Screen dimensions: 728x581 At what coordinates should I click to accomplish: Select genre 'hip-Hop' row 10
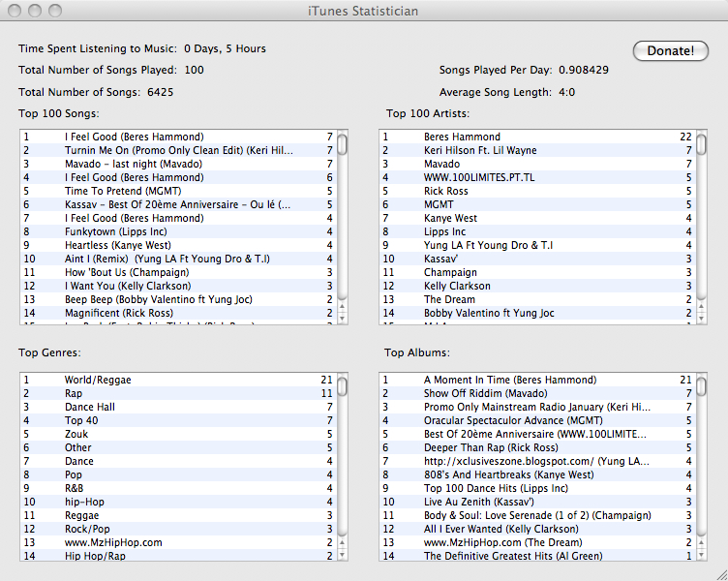click(179, 502)
